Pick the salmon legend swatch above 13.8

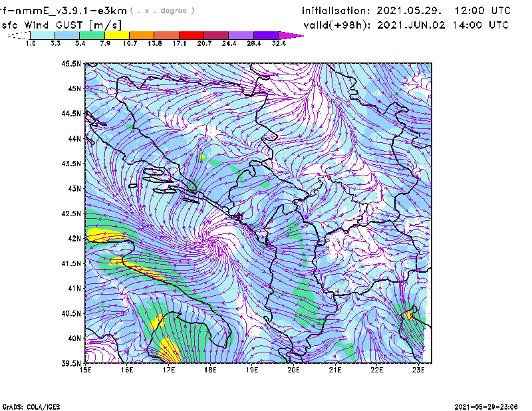pyautogui.click(x=167, y=35)
